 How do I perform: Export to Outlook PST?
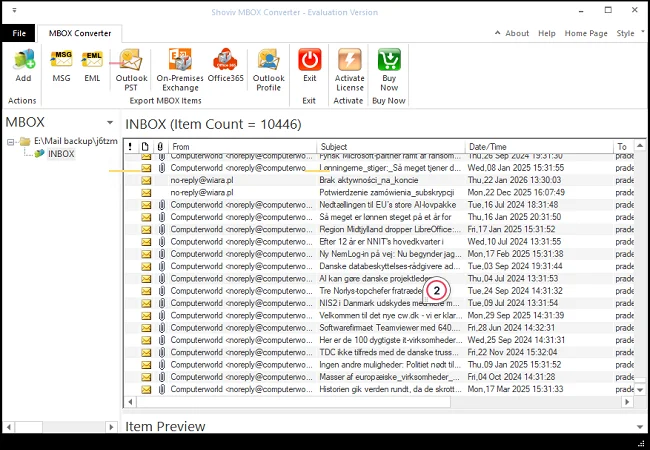tap(131, 70)
